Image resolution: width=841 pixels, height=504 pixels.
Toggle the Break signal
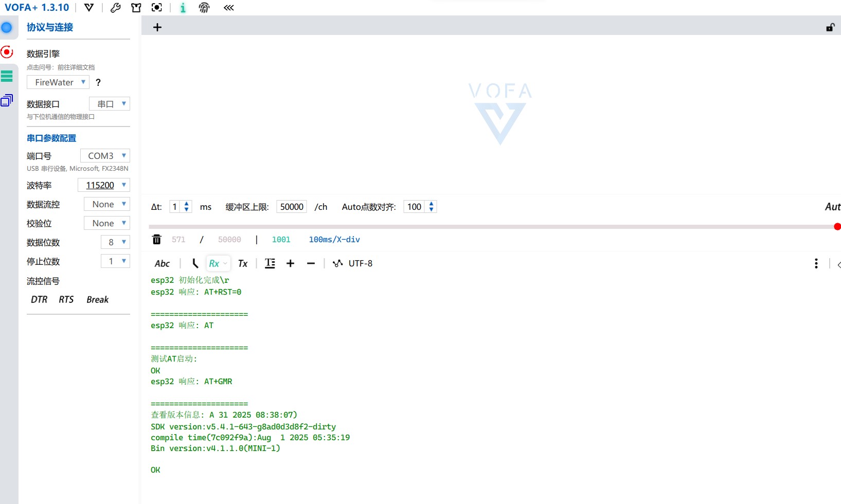tap(98, 299)
